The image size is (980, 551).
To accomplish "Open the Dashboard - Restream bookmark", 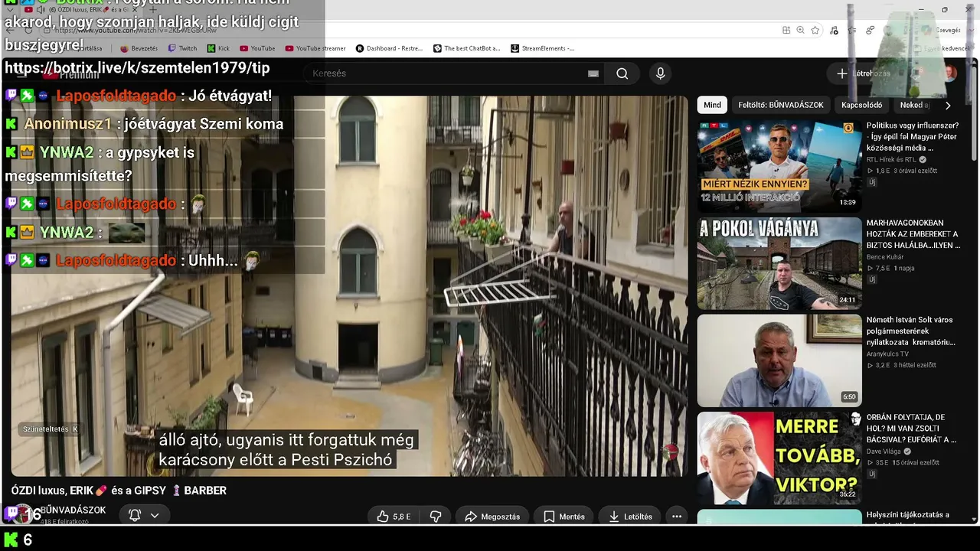I will pos(389,48).
